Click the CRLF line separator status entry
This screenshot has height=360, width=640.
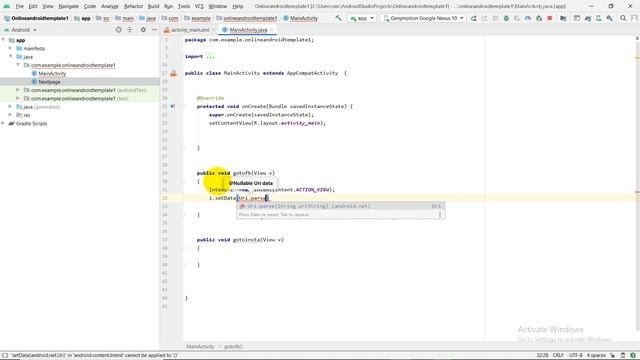[x=558, y=355]
